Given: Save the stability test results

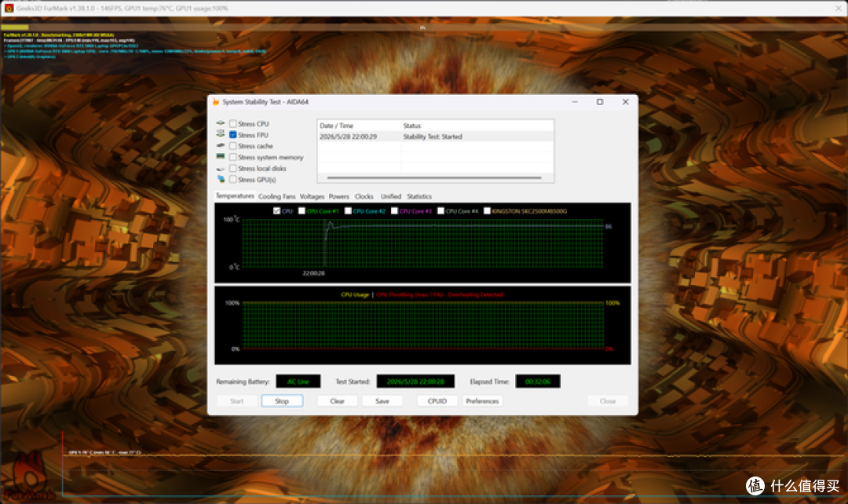Looking at the screenshot, I should coord(382,400).
